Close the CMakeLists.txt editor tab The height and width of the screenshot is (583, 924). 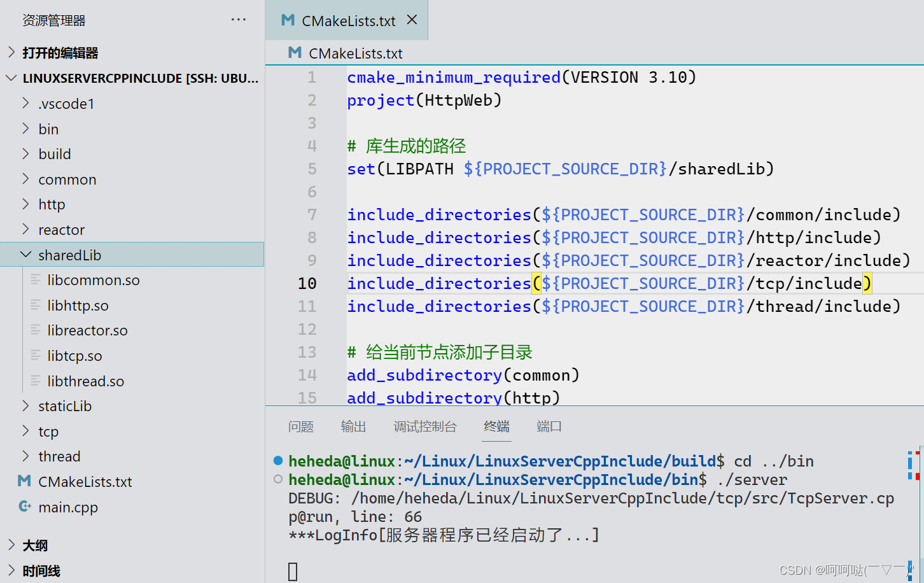412,20
